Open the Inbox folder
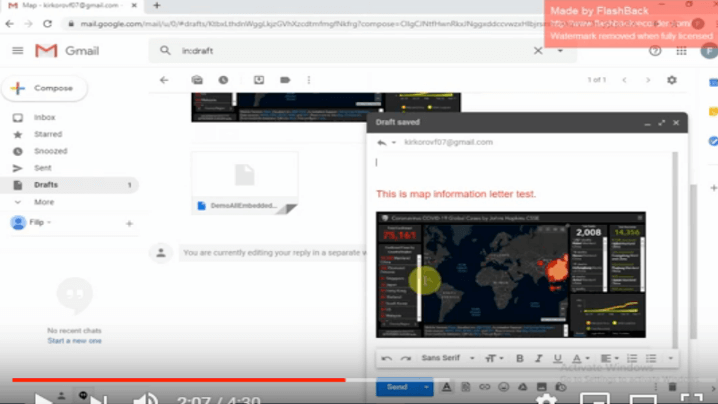Image resolution: width=718 pixels, height=404 pixels. pos(44,117)
